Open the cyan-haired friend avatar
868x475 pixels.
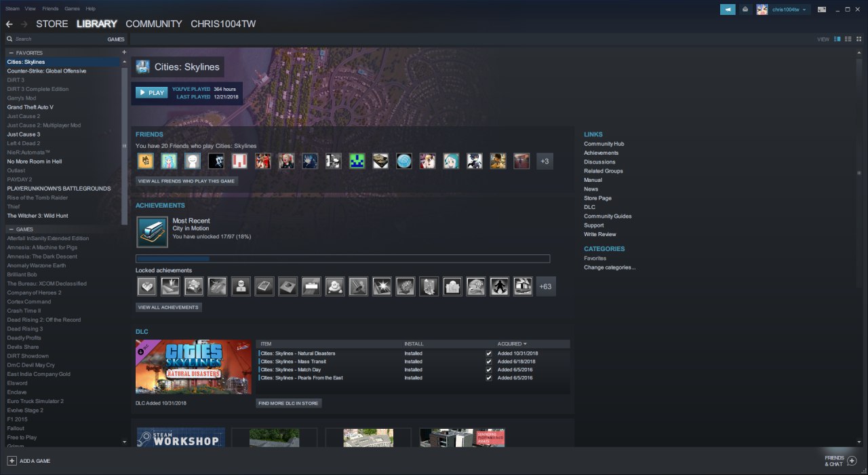168,161
